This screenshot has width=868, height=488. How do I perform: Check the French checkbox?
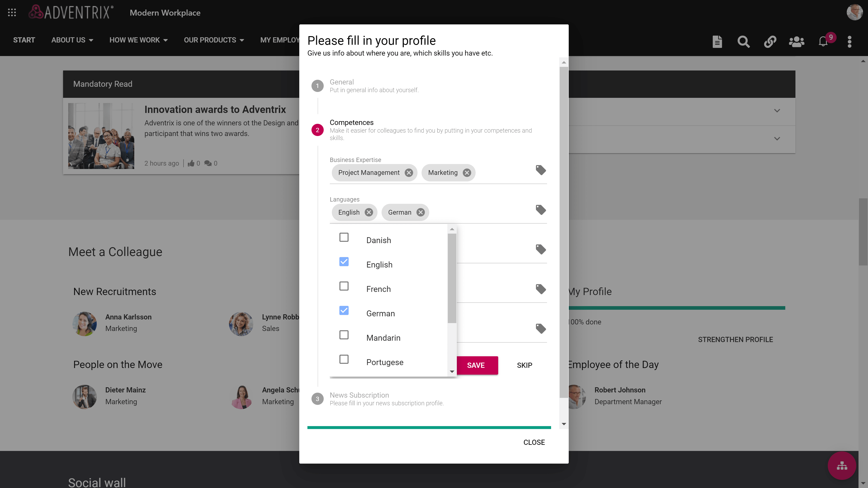pyautogui.click(x=344, y=286)
